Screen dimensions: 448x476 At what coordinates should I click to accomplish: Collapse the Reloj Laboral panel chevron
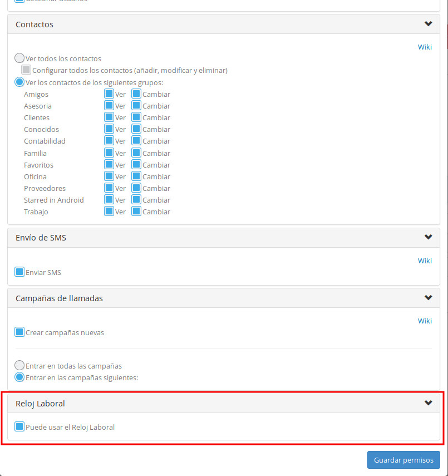[x=428, y=403]
